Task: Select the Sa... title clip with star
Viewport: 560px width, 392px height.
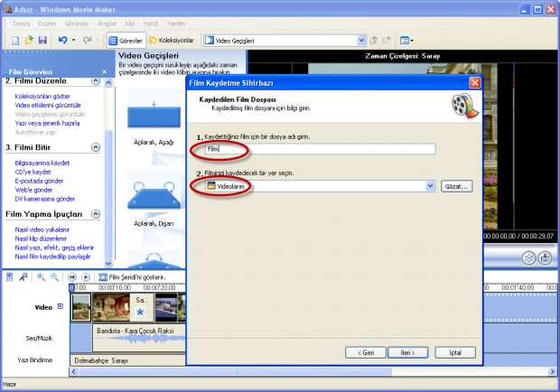Action: tap(142, 307)
